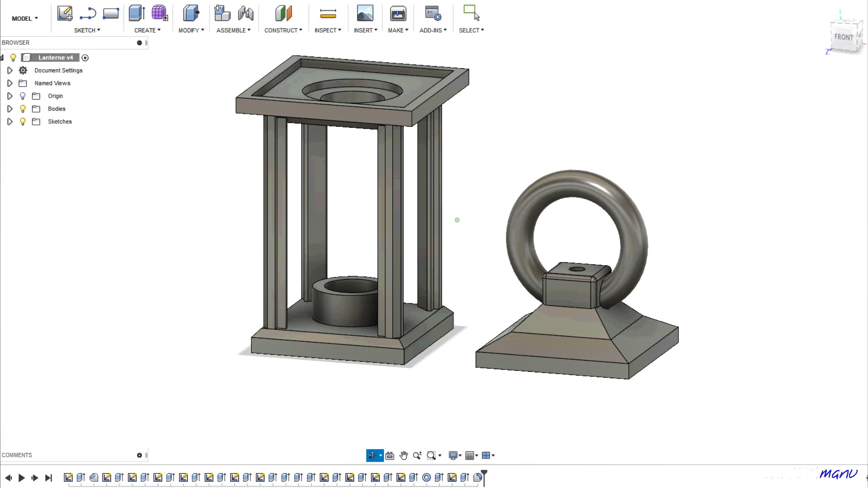Image resolution: width=868 pixels, height=488 pixels.
Task: Jump to the timeline end
Action: pyautogui.click(x=48, y=478)
